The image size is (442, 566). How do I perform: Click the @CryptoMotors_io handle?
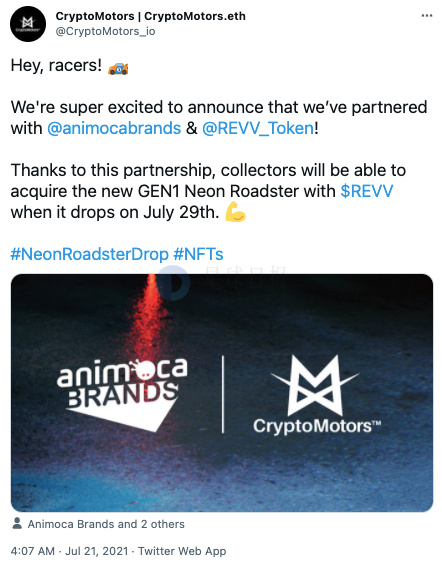tap(105, 31)
